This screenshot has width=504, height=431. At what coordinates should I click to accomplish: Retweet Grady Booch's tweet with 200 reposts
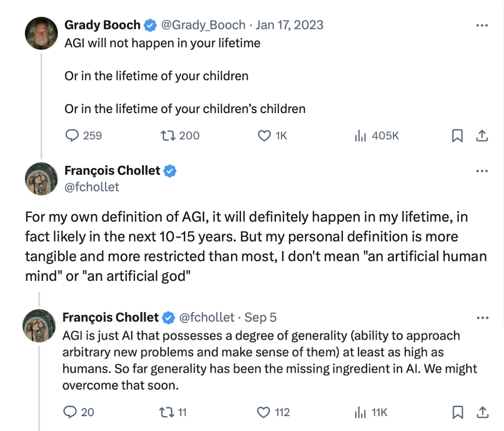[168, 136]
